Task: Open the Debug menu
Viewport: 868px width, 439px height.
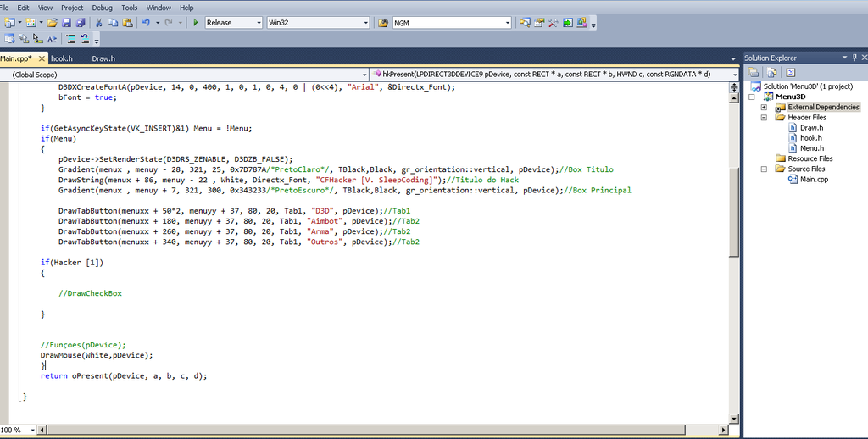Action: coord(102,8)
